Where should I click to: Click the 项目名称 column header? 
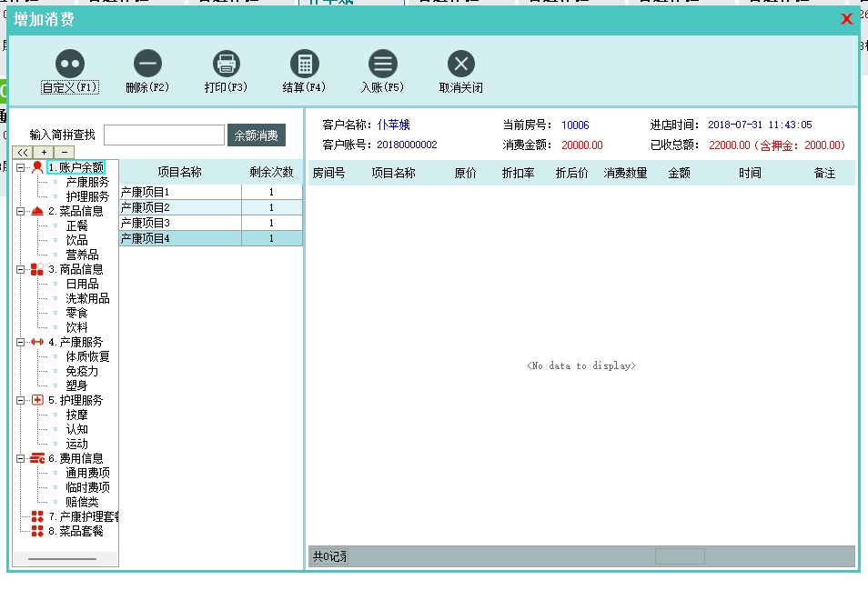click(x=180, y=172)
